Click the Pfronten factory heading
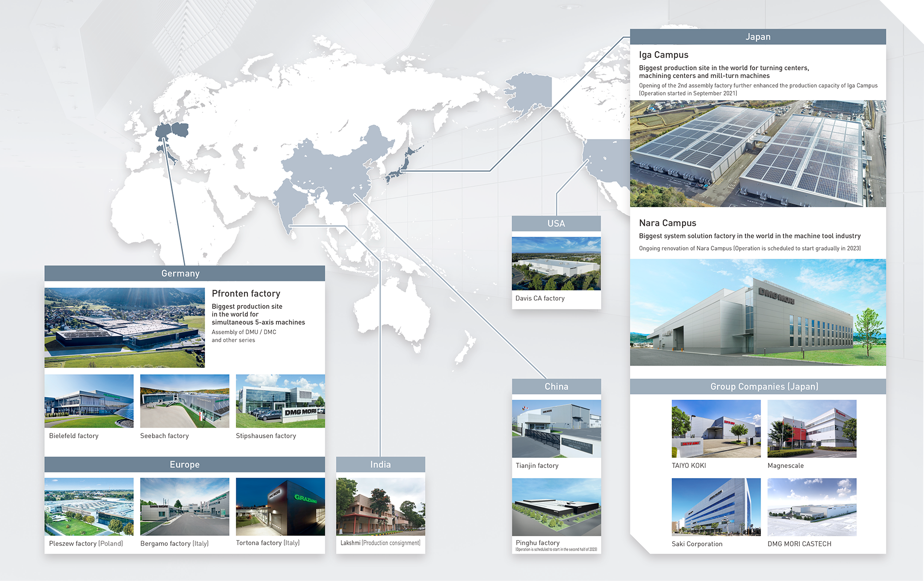This screenshot has height=581, width=924. 246,293
